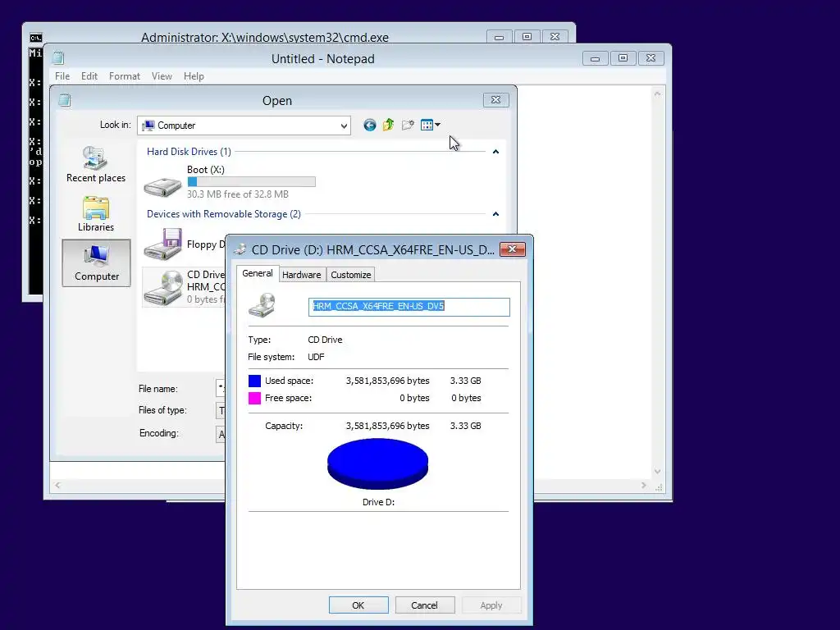The height and width of the screenshot is (630, 840).
Task: Collapse Devices with Removable Storage group
Action: [x=495, y=214]
